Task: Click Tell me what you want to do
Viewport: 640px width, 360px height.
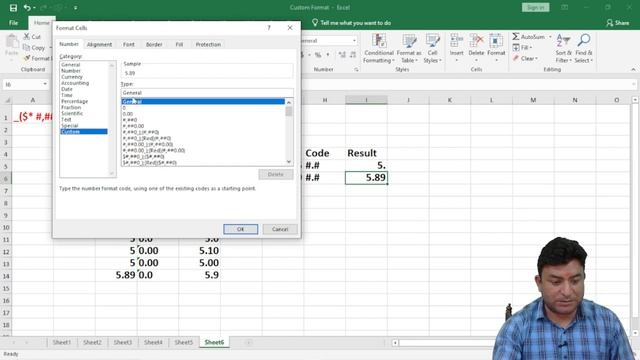Action: pos(356,23)
